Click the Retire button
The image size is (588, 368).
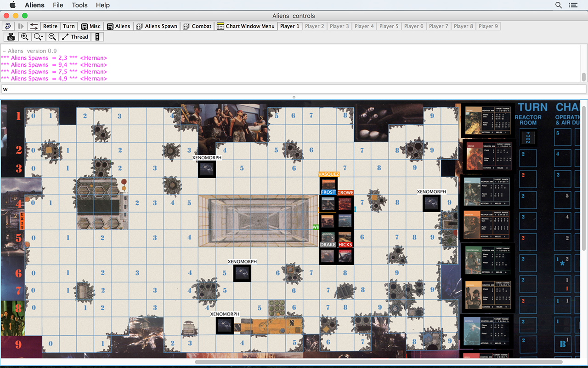coord(50,26)
